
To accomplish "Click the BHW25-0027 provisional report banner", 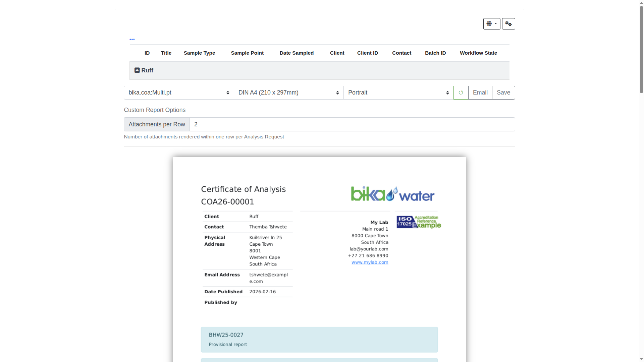I will pyautogui.click(x=319, y=340).
